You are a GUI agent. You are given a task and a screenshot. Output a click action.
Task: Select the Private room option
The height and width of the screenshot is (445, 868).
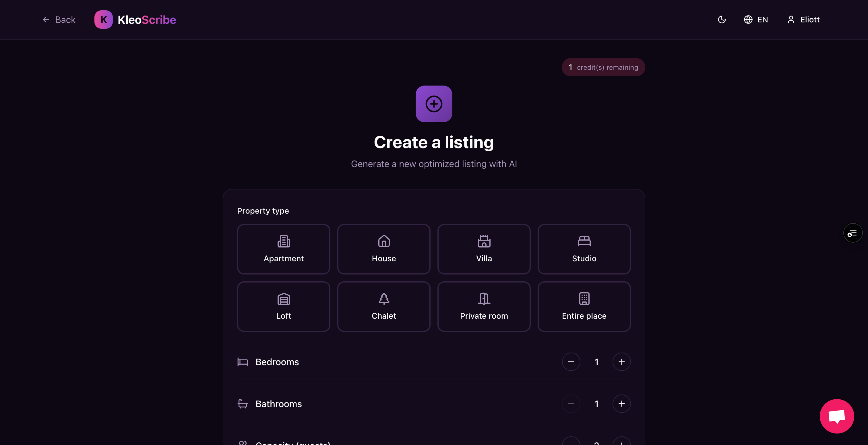pos(484,306)
